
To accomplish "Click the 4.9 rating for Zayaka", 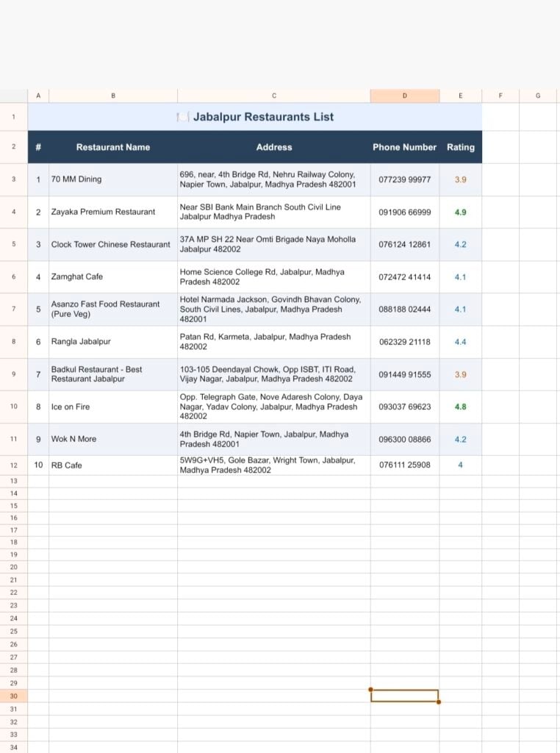I will (461, 212).
